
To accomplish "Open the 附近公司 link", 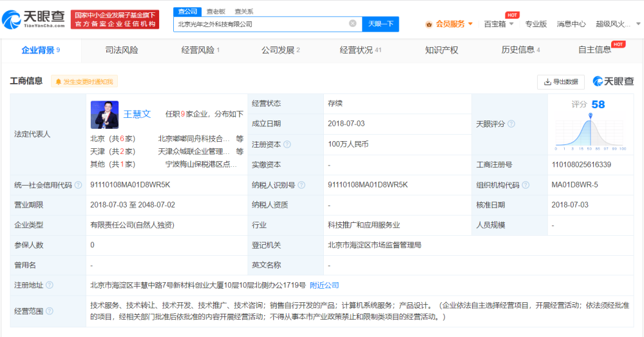I will [x=324, y=285].
